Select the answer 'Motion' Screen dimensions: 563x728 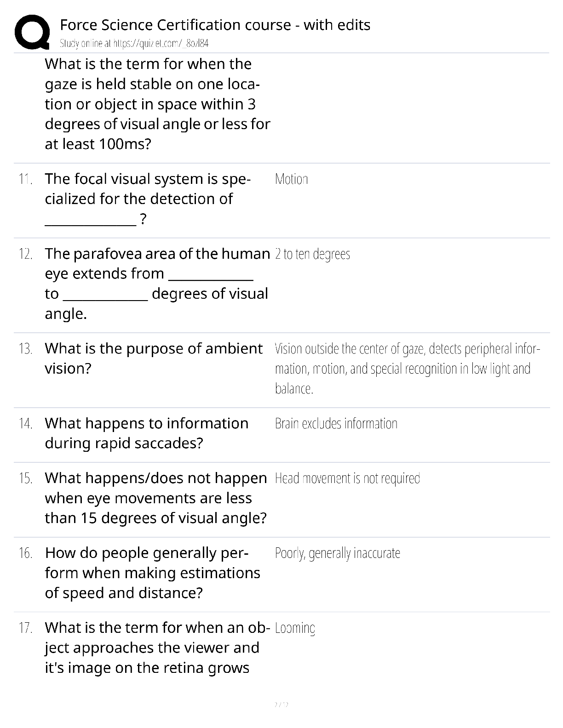click(x=291, y=179)
